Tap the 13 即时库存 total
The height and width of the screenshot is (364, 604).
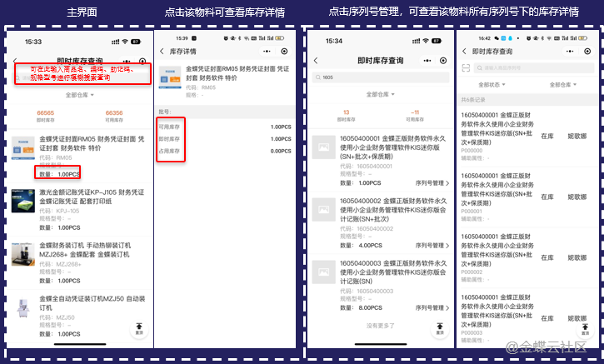point(346,115)
